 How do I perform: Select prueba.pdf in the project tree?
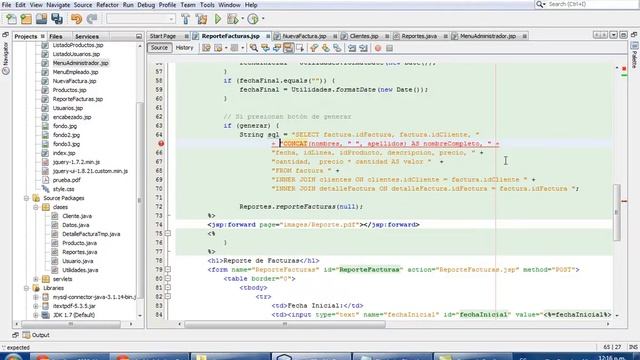tap(66, 180)
